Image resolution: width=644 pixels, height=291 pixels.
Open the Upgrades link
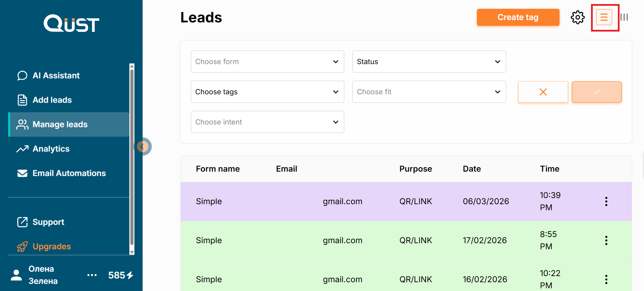click(x=52, y=247)
